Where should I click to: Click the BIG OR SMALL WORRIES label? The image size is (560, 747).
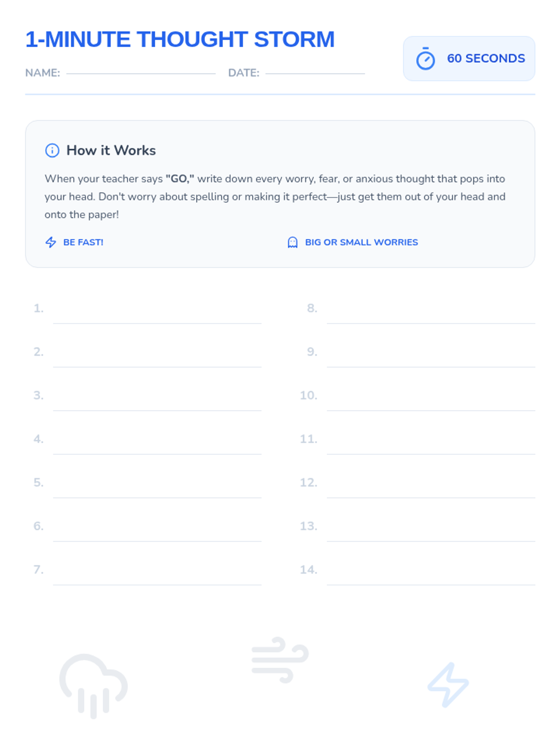pyautogui.click(x=361, y=242)
